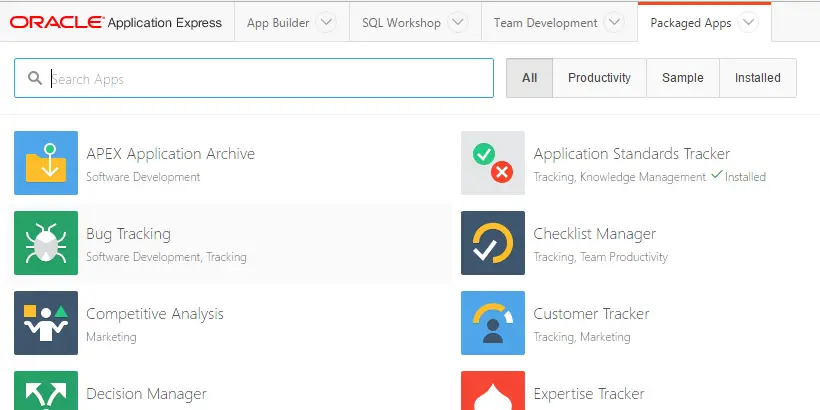820x410 pixels.
Task: Open the Competitive Analysis person icon
Action: [46, 323]
